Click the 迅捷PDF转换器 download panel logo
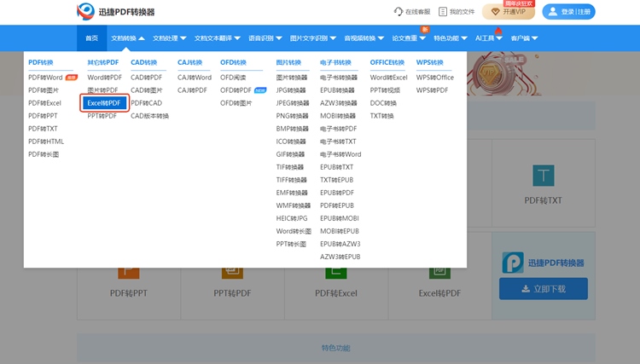This screenshot has width=640, height=364. [513, 263]
